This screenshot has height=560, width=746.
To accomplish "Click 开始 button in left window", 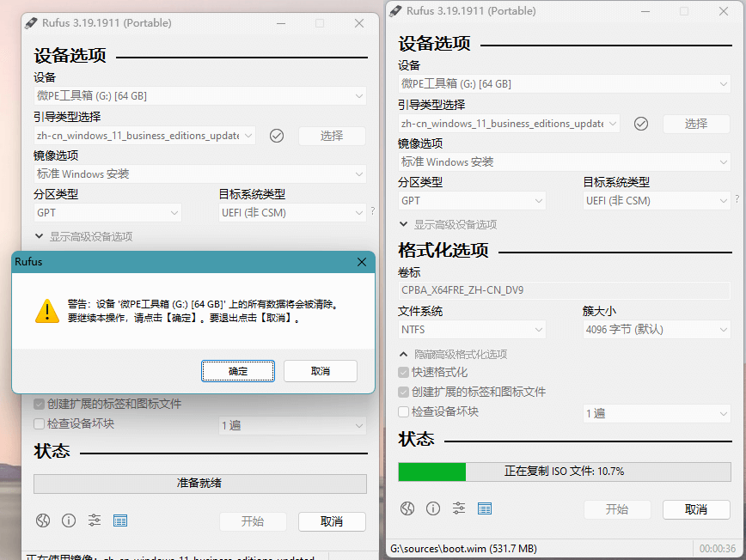I will pyautogui.click(x=253, y=521).
